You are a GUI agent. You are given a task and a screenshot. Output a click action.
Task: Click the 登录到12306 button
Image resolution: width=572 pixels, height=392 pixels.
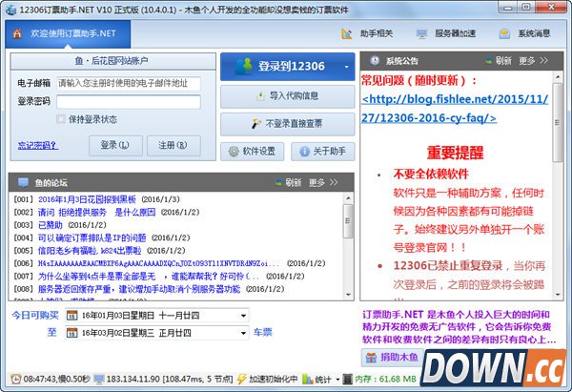(x=288, y=67)
